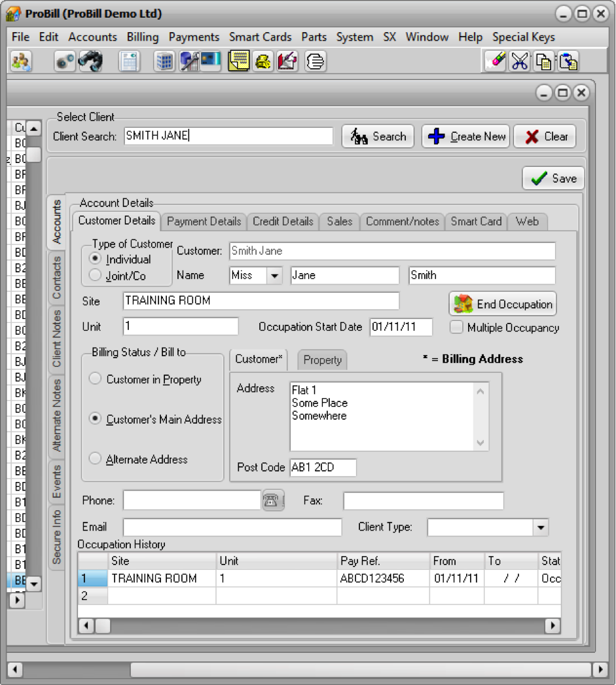Tick the Multiple Occupancy checkbox
Image resolution: width=616 pixels, height=685 pixels.
point(456,327)
